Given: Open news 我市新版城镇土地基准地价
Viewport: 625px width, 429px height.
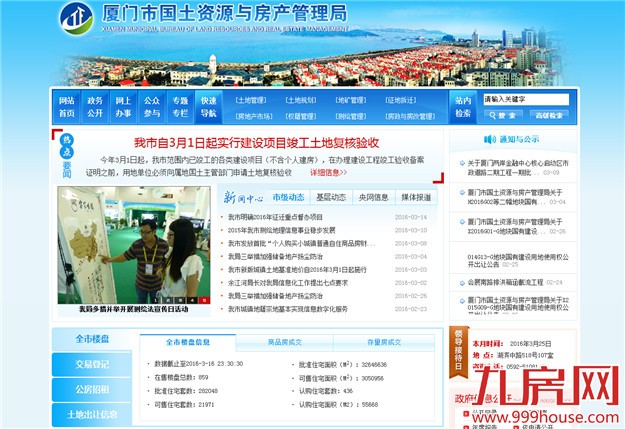Looking at the screenshot, I should (297, 270).
